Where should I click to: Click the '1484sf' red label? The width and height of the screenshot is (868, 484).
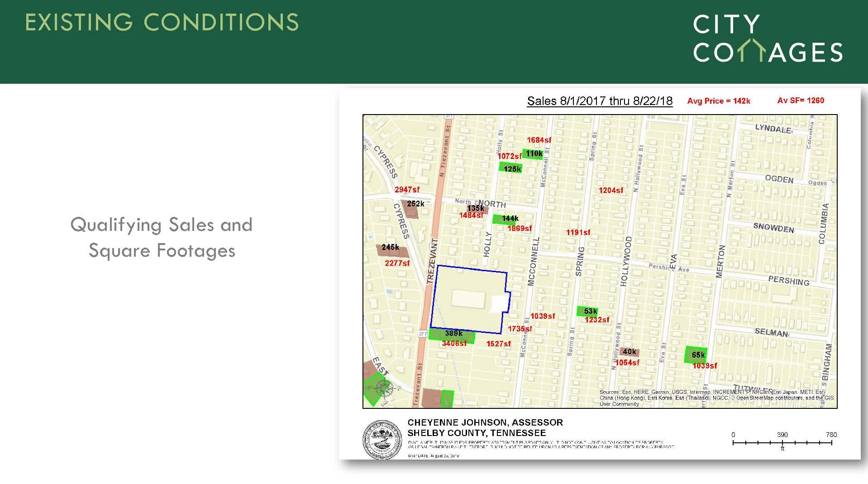[x=471, y=216]
